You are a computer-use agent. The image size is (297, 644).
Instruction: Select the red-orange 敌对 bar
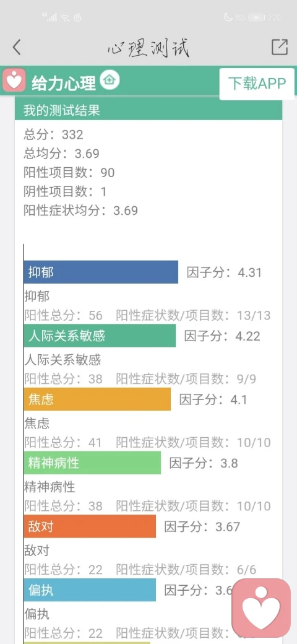click(90, 526)
